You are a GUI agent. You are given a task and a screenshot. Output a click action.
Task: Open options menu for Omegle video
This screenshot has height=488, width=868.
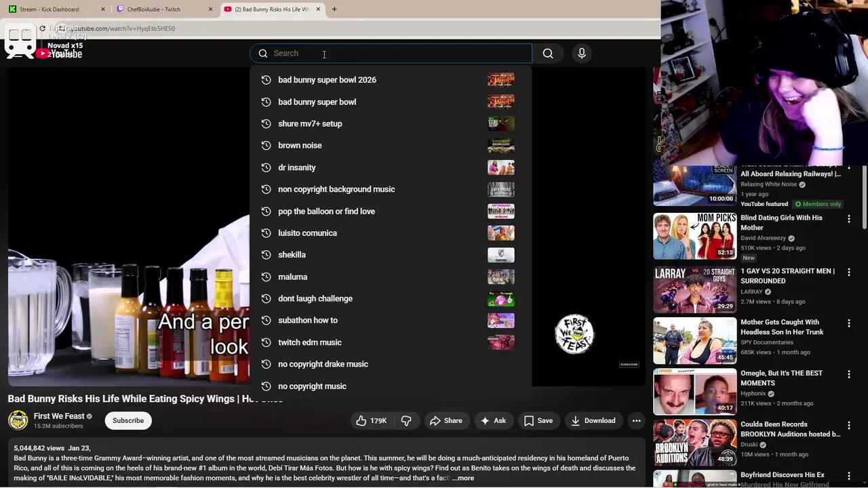click(849, 375)
